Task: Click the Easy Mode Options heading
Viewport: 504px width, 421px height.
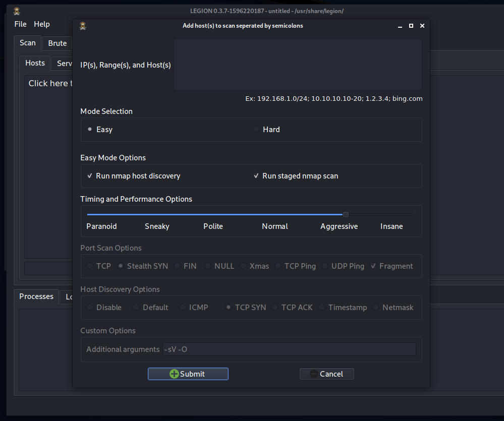Action: point(113,158)
